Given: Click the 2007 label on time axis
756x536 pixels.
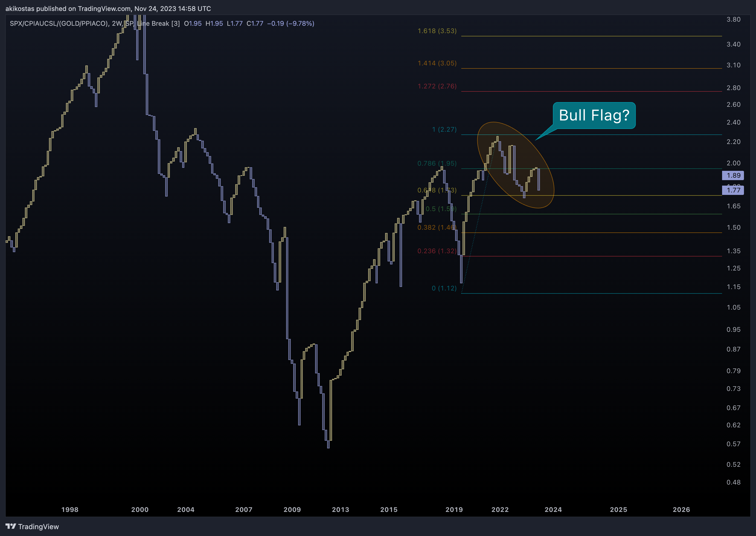Looking at the screenshot, I should [244, 510].
